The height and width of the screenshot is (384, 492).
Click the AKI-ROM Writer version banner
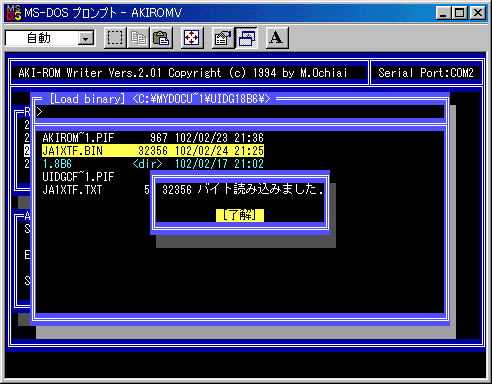[183, 73]
